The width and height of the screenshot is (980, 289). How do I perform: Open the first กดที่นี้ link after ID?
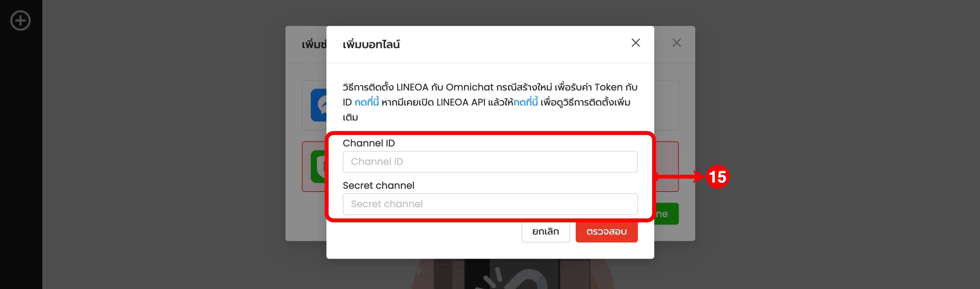pyautogui.click(x=367, y=102)
